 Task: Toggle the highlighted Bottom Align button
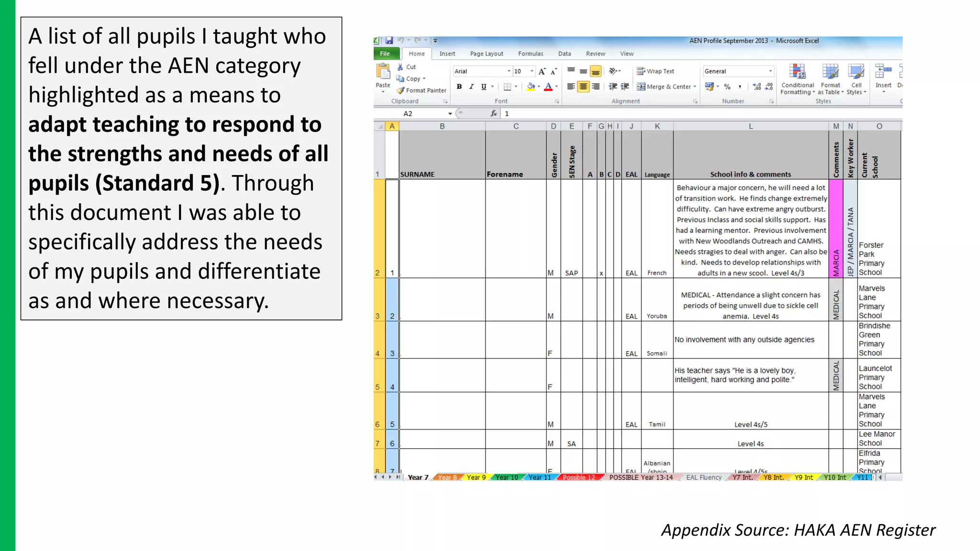click(596, 71)
